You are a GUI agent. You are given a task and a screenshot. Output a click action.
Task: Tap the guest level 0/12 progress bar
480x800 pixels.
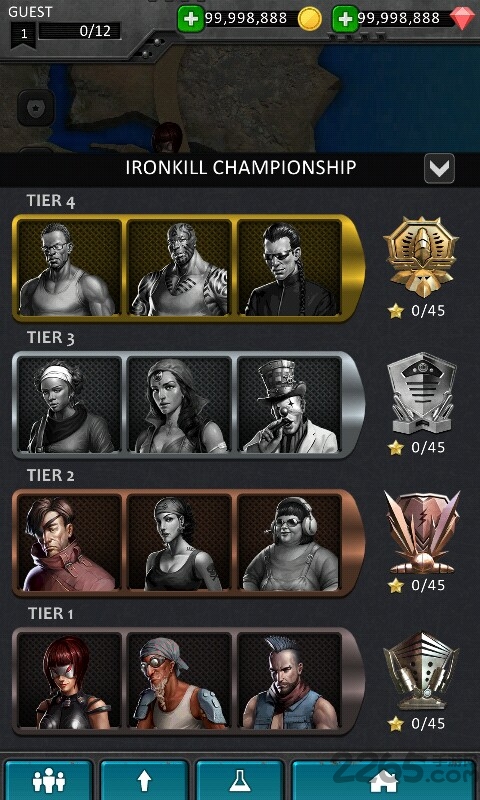pos(80,31)
